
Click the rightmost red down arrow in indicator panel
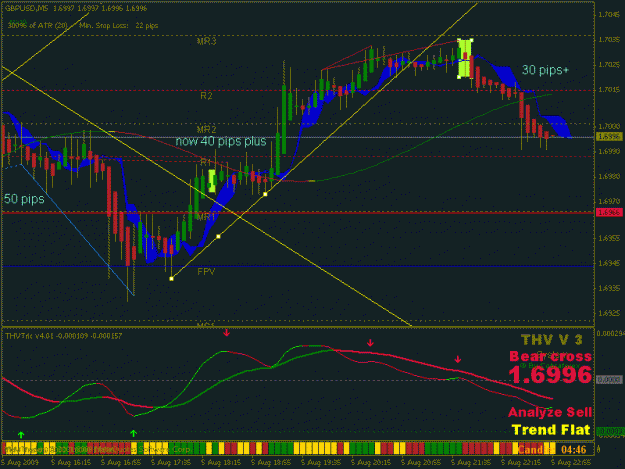tap(458, 359)
